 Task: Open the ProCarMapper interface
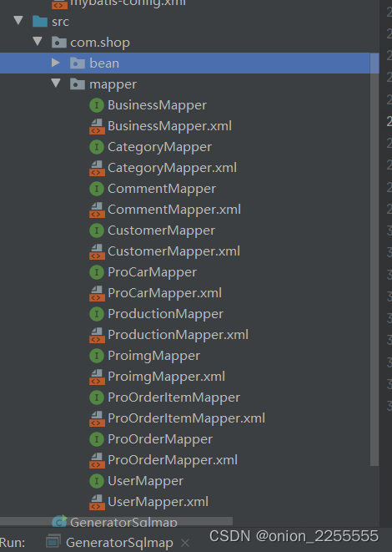(x=153, y=272)
